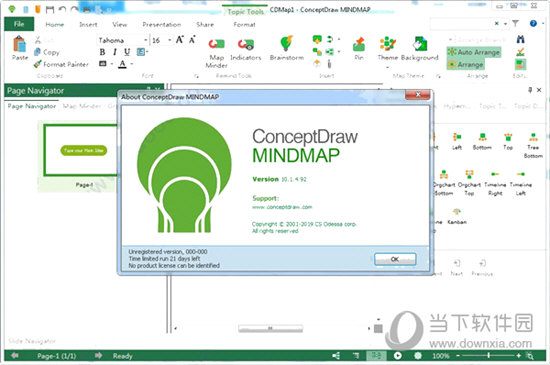Select the Timeline Left layout

point(521,183)
